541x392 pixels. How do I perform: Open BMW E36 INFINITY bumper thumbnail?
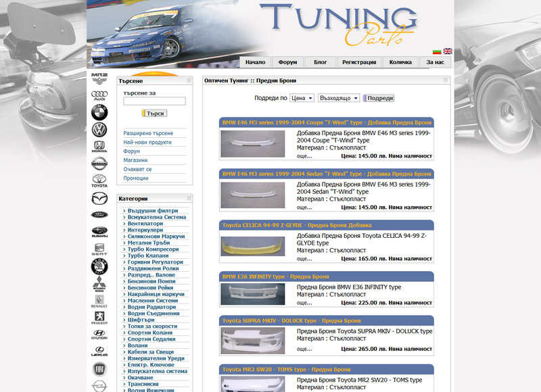pos(252,294)
